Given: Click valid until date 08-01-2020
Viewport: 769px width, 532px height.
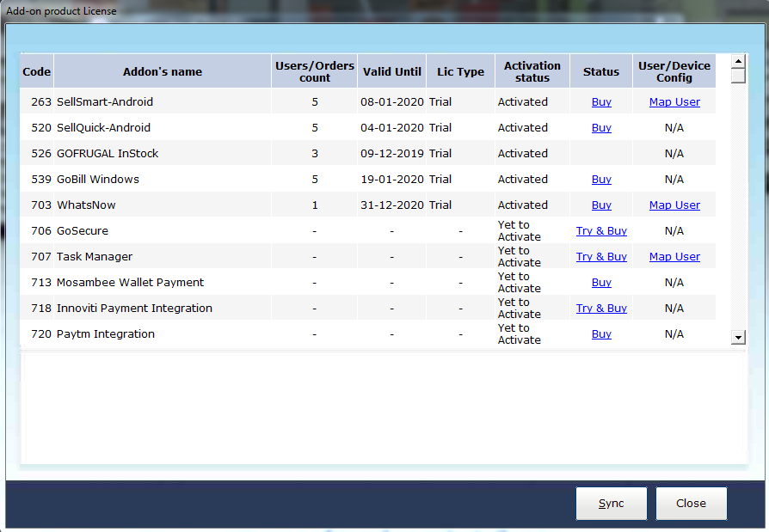Looking at the screenshot, I should 392,102.
